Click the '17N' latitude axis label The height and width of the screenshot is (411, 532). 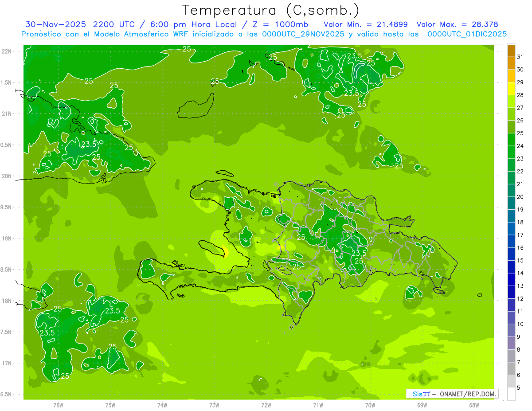pyautogui.click(x=7, y=363)
